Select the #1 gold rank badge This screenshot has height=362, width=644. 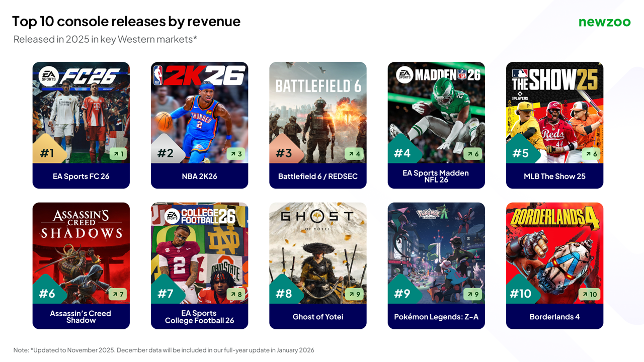point(47,150)
